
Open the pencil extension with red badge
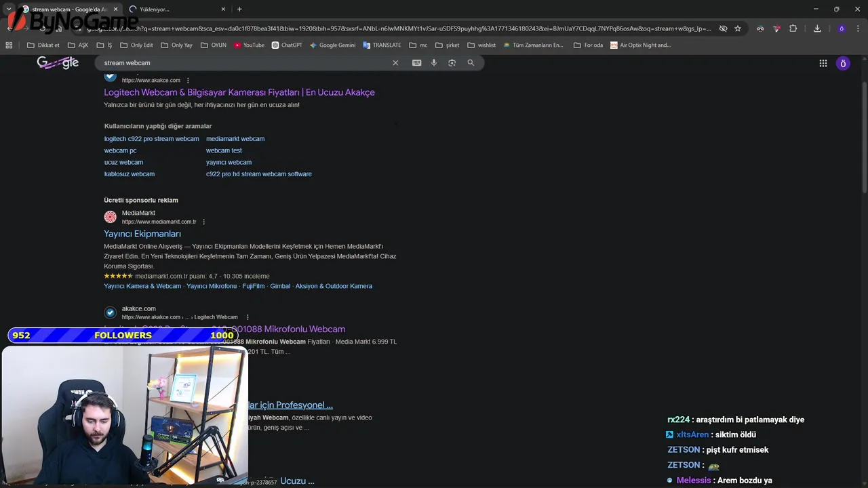click(x=776, y=28)
